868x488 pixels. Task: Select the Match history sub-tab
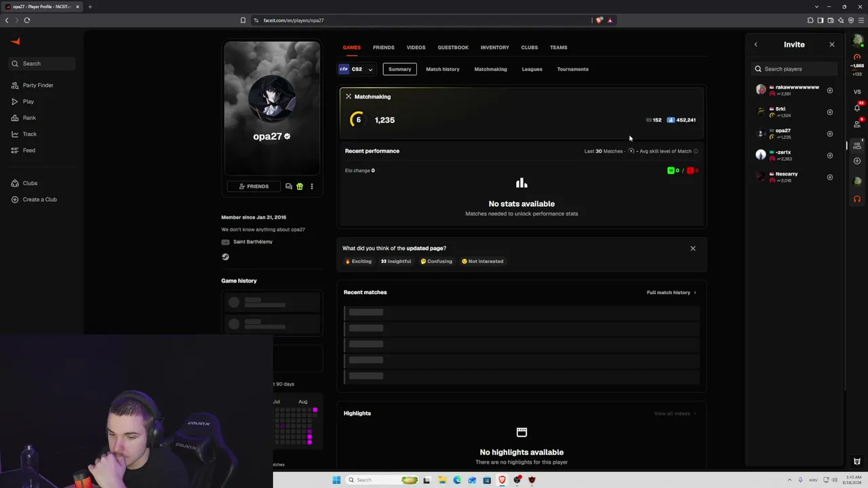pos(442,69)
